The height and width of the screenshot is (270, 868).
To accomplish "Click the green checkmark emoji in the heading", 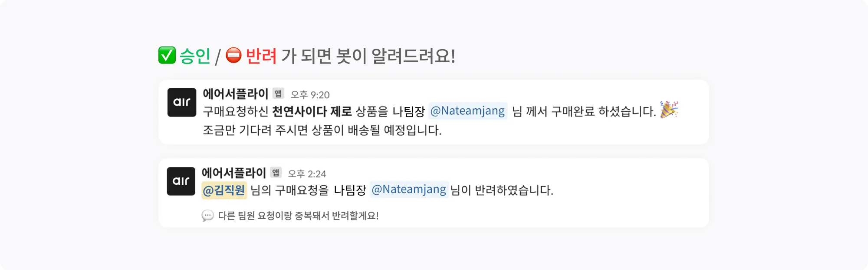I will click(167, 56).
